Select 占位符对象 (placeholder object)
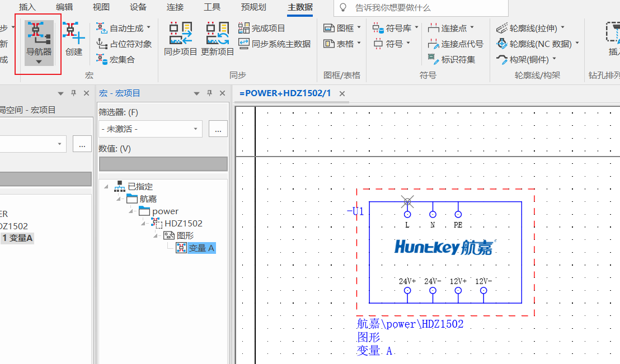This screenshot has height=364, width=620. (124, 44)
